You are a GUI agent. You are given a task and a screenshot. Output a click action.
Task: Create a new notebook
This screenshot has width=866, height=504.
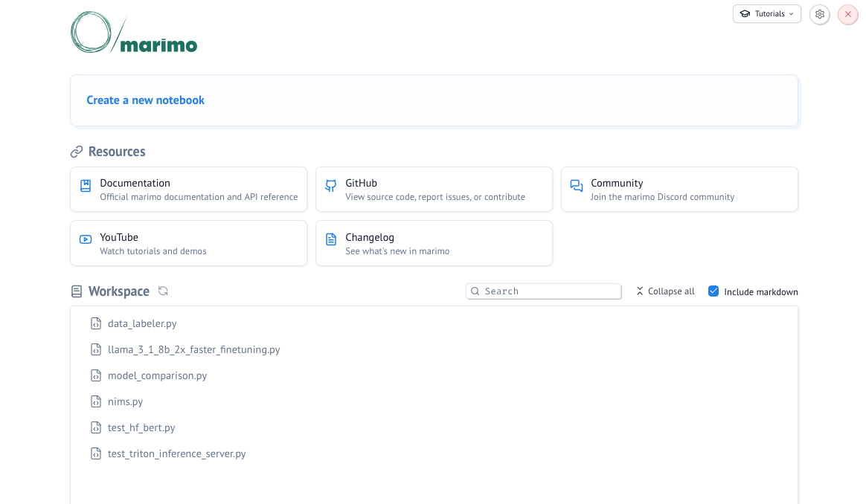145,100
